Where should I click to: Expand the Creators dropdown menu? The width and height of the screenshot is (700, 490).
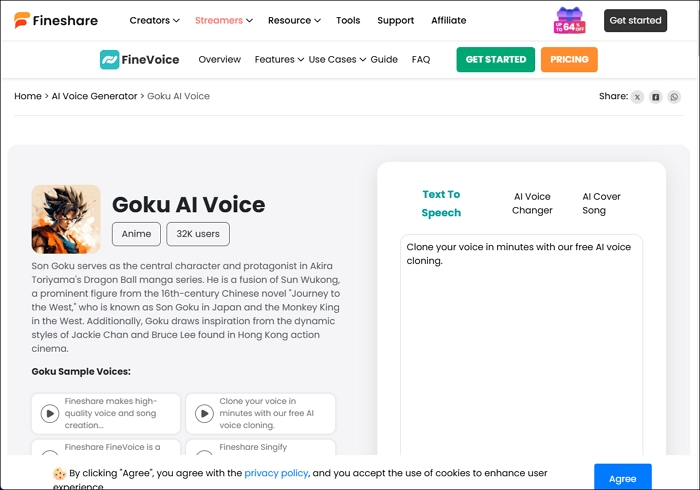point(154,20)
